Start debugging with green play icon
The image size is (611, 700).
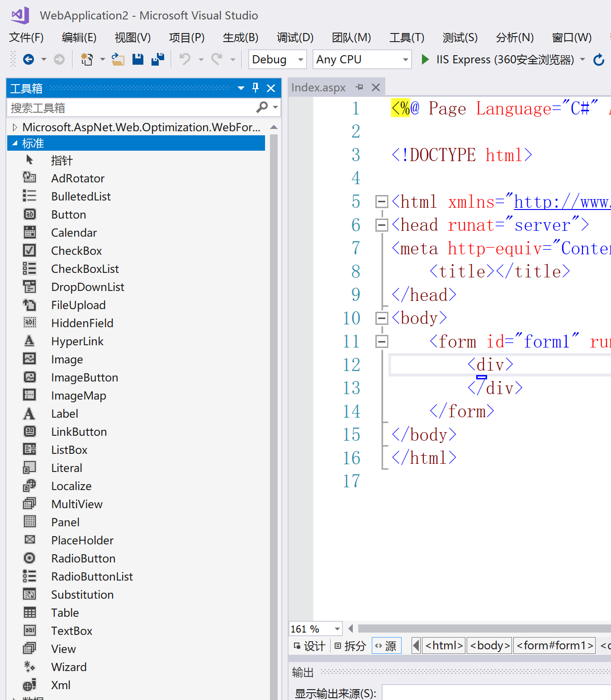coord(425,59)
